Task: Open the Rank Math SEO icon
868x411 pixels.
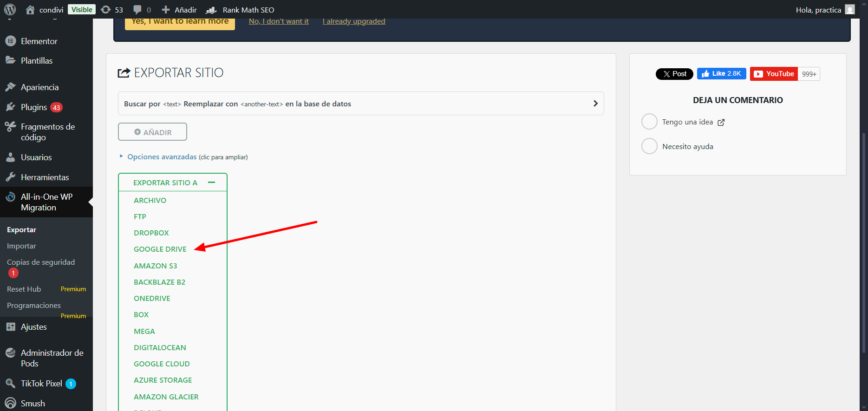Action: point(211,10)
